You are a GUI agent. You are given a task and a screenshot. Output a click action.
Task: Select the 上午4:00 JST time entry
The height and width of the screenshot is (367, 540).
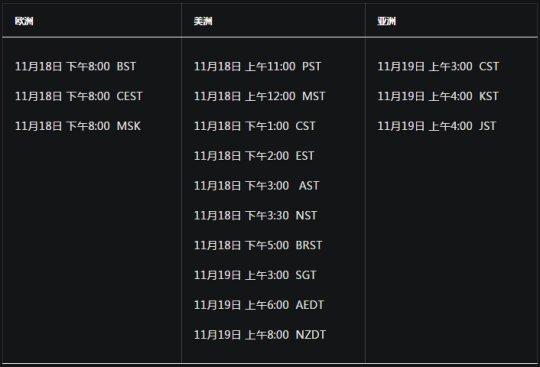(x=437, y=126)
